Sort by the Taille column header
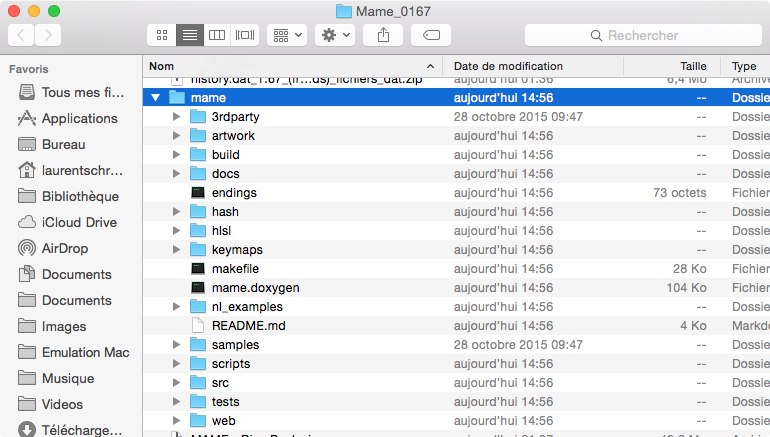 [672, 66]
